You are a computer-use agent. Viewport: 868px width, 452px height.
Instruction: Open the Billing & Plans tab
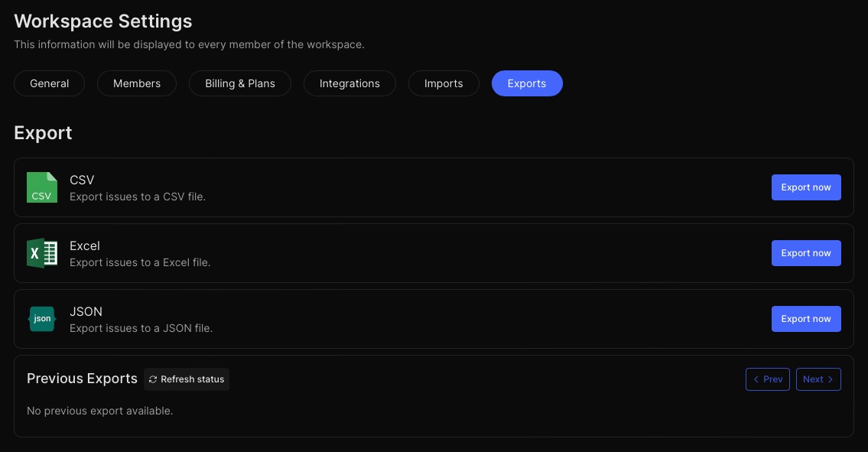tap(240, 83)
